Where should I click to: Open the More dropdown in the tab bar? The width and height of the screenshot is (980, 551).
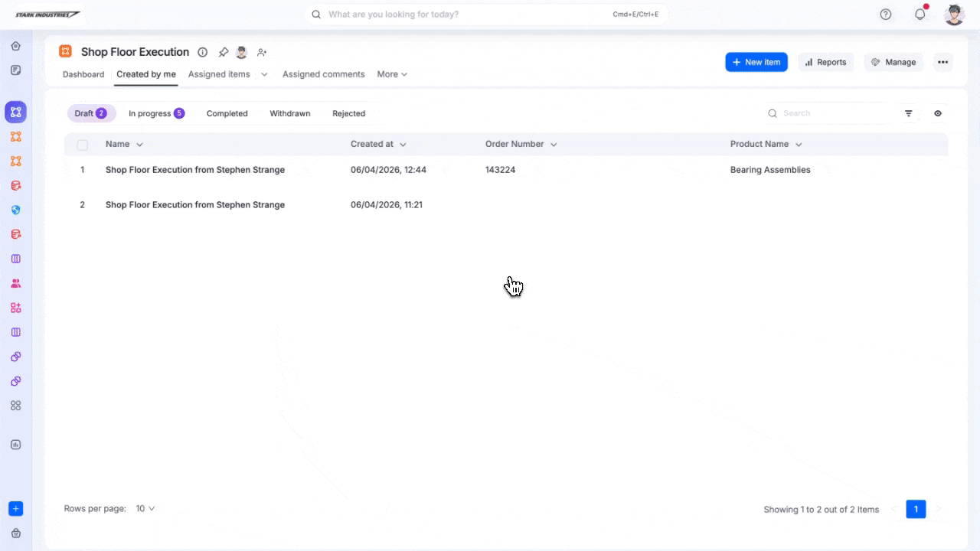(392, 74)
